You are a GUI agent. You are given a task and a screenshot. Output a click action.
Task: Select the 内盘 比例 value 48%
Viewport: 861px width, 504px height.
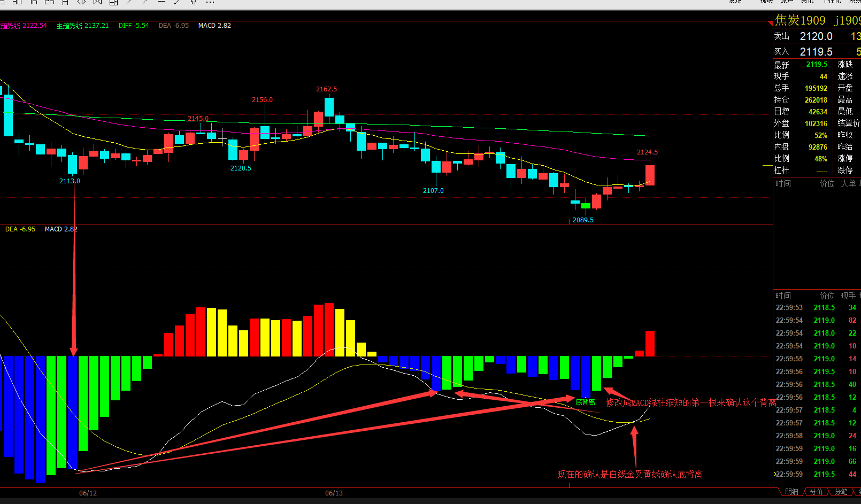pyautogui.click(x=821, y=159)
